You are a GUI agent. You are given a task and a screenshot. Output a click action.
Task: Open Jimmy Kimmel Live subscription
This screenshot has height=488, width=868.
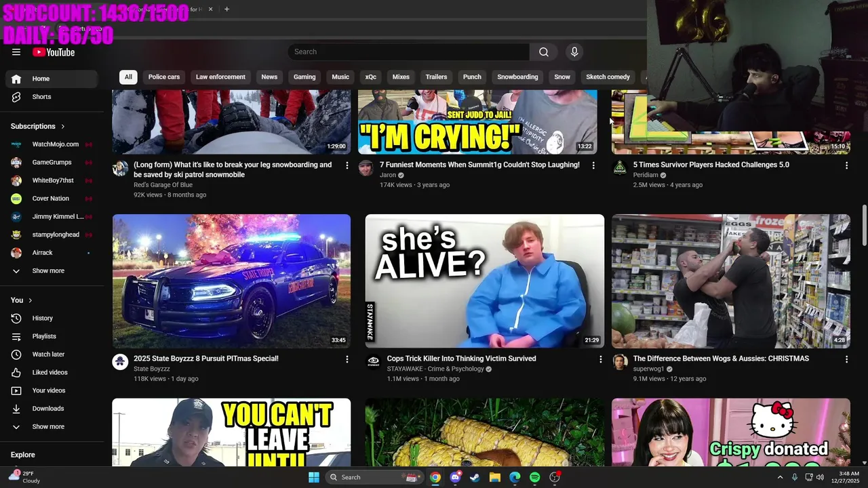(x=52, y=217)
